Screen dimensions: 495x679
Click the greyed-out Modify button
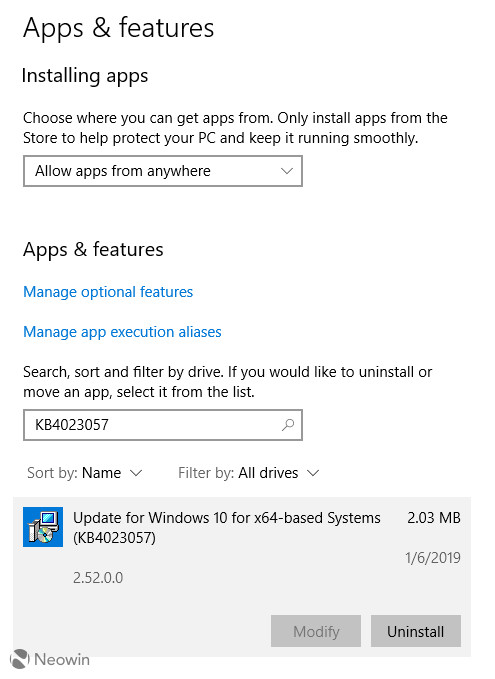tap(316, 631)
